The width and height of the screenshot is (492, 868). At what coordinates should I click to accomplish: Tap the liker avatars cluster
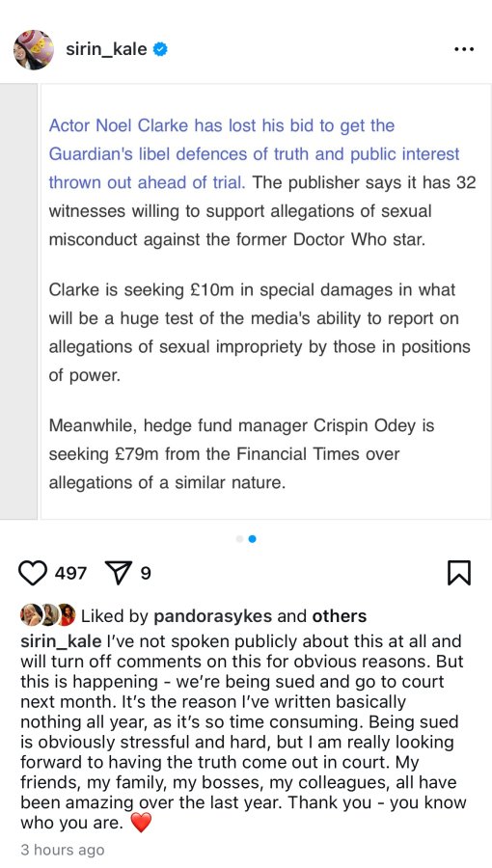pyautogui.click(x=47, y=615)
